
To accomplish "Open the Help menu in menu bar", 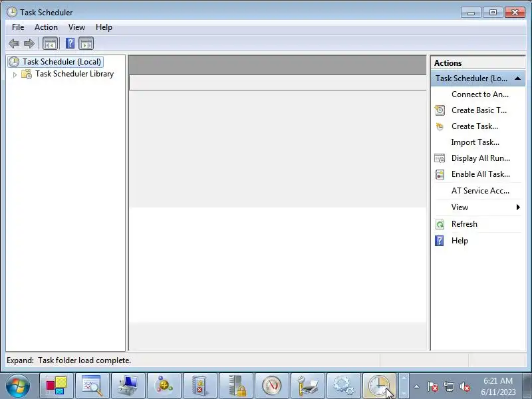I will pos(104,27).
